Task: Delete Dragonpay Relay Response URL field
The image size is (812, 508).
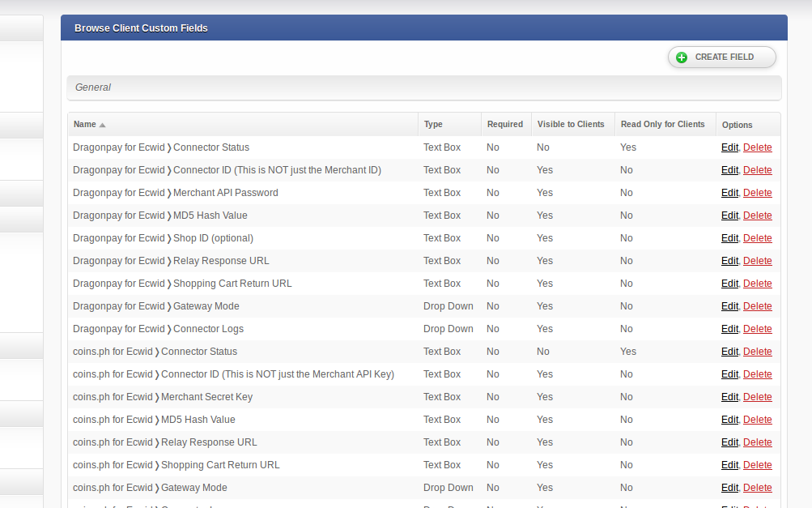Action: (757, 261)
